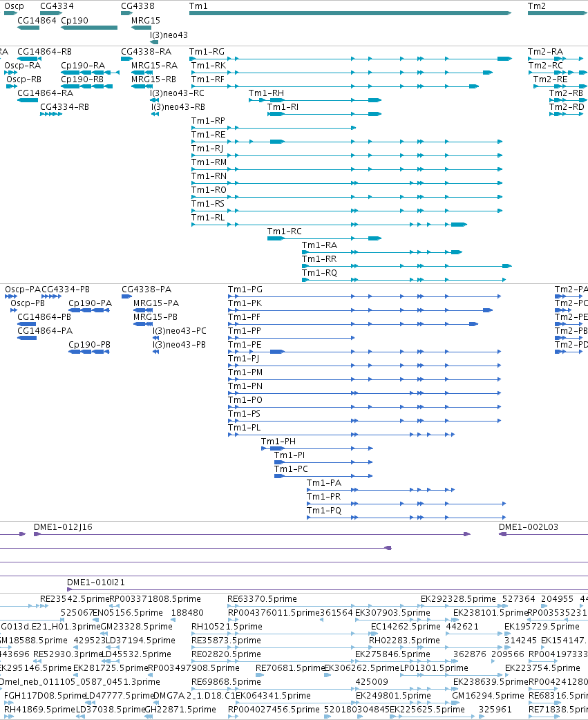Click the MRG15 gene label
The width and height of the screenshot is (588, 720).
pyautogui.click(x=146, y=21)
